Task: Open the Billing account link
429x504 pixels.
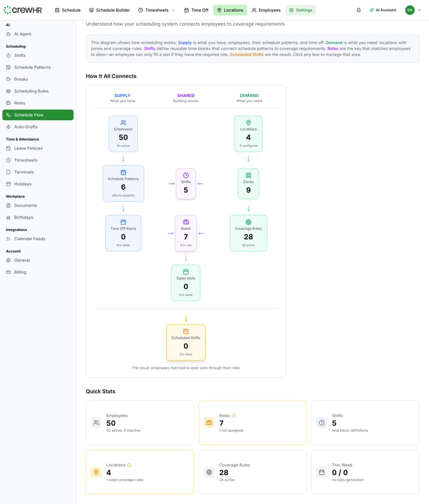Action: (x=20, y=272)
